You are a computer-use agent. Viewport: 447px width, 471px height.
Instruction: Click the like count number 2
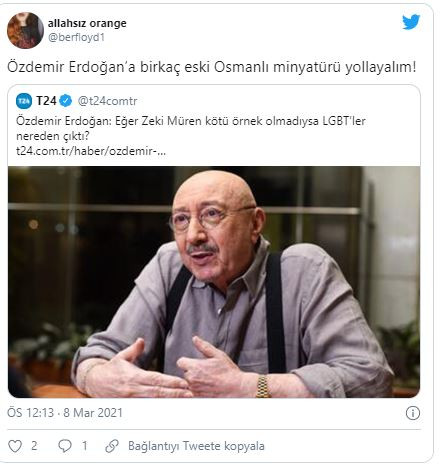[34, 446]
